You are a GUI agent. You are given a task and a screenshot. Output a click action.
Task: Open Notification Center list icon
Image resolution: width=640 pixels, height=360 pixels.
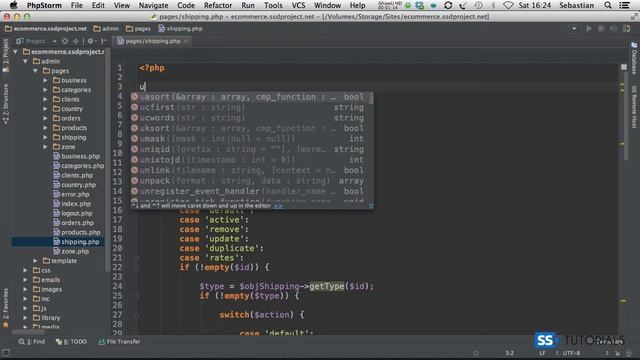click(x=624, y=5)
